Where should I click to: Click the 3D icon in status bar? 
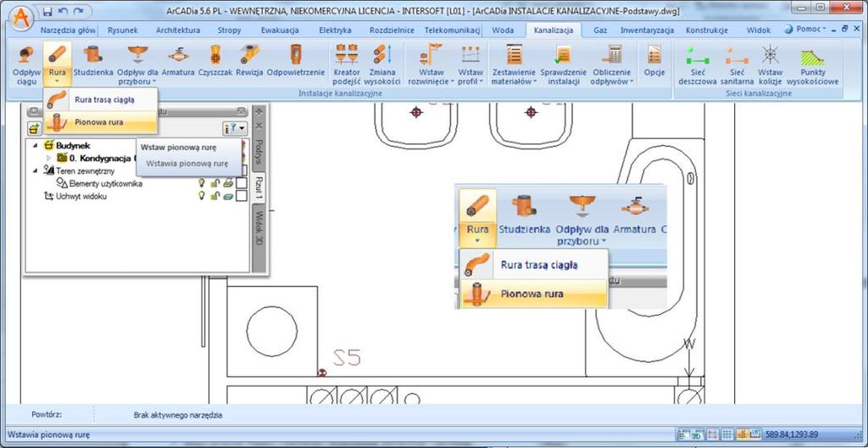[697, 434]
